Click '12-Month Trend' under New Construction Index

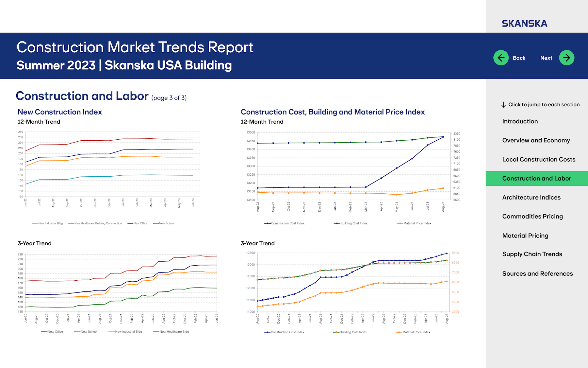point(39,122)
